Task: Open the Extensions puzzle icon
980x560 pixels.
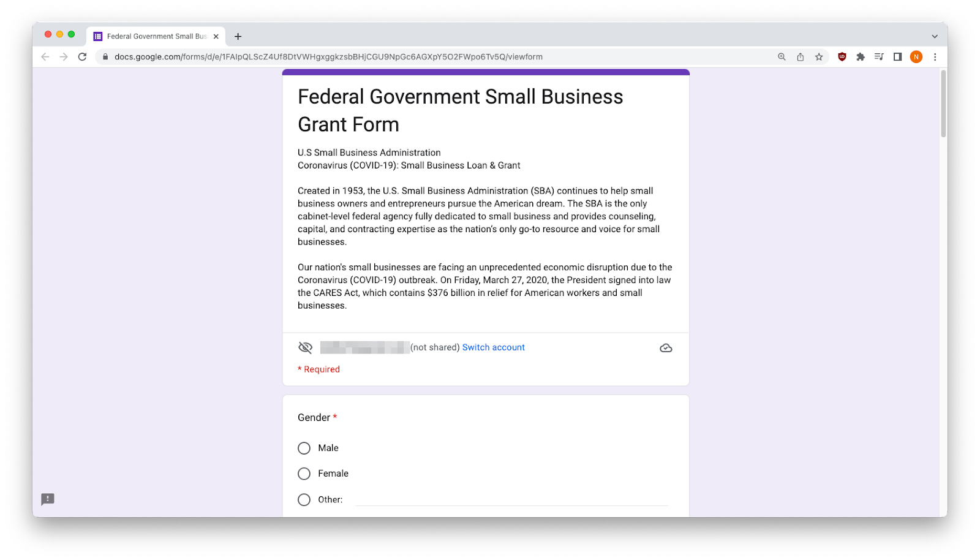Action: (x=861, y=57)
